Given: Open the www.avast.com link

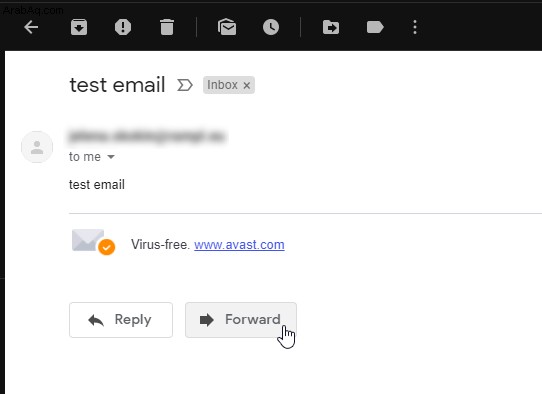Looking at the screenshot, I should point(239,245).
